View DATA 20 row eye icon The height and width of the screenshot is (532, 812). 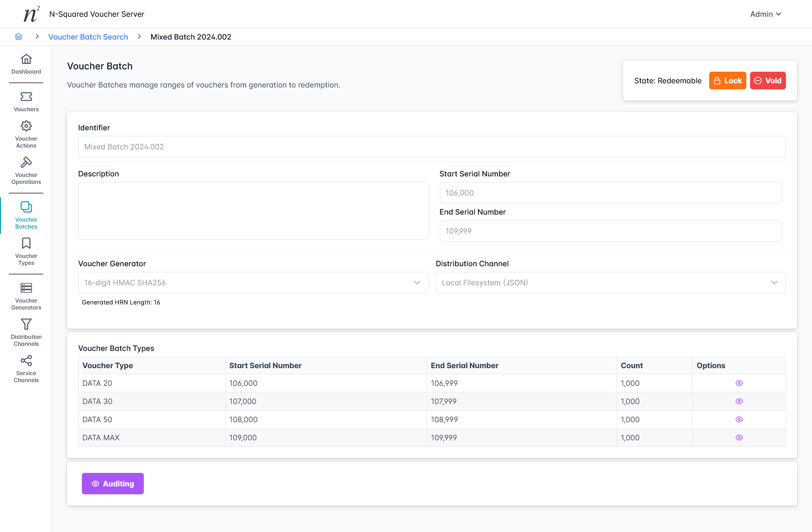tap(739, 383)
